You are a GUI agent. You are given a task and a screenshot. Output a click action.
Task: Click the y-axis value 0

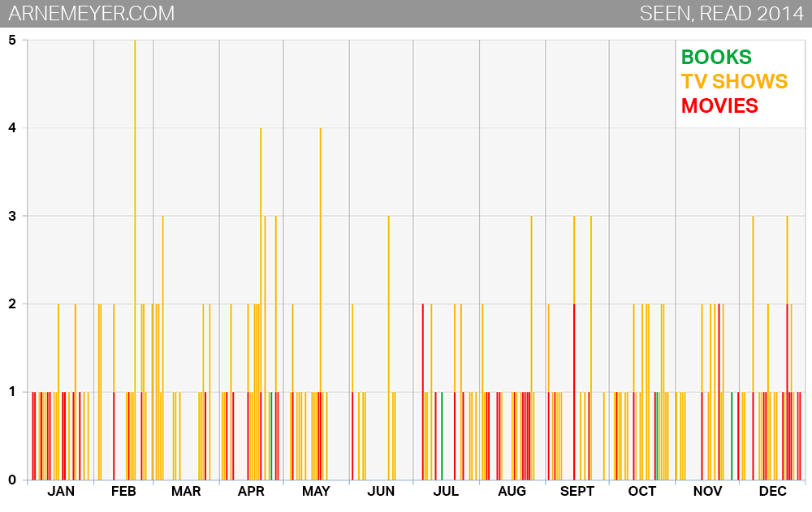click(x=12, y=480)
